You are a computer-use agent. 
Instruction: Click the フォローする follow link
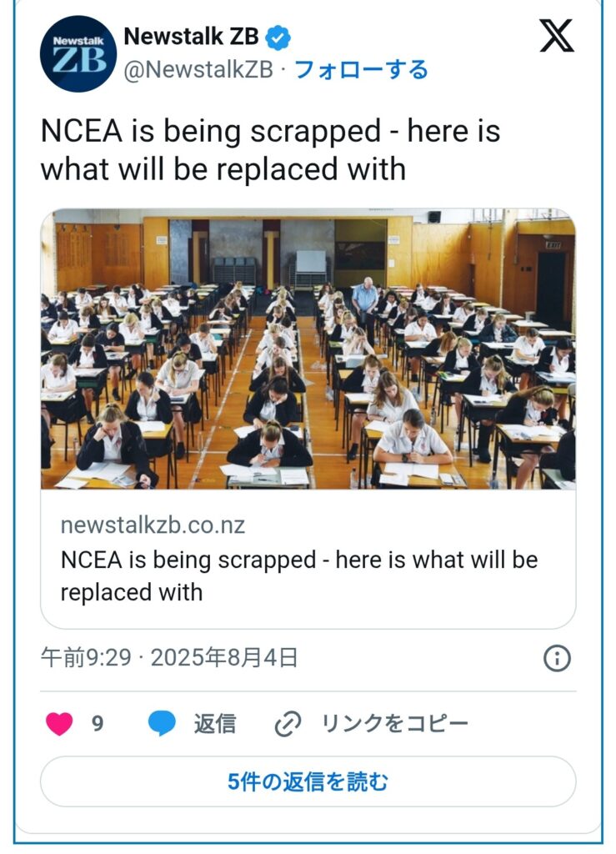[361, 69]
